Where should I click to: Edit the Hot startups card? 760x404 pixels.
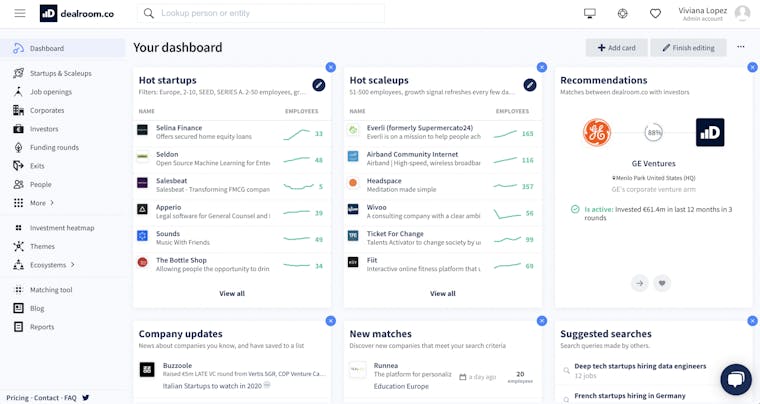tap(318, 85)
